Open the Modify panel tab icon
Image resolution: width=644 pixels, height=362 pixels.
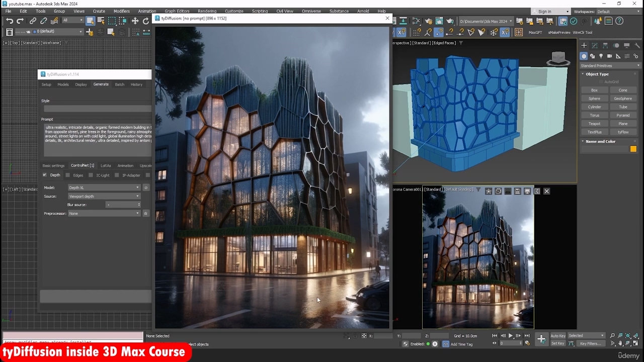point(595,46)
